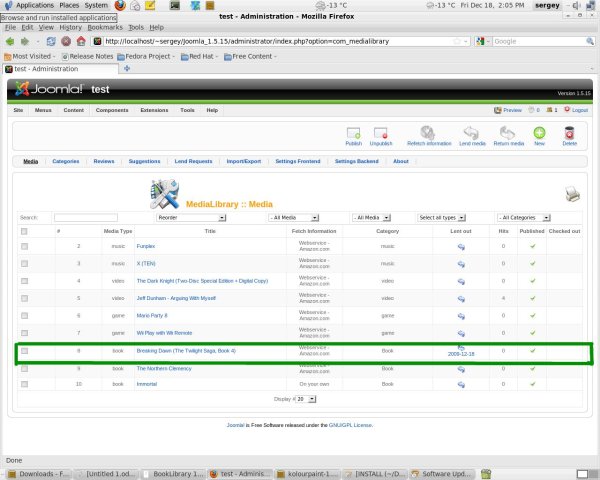Open Firefox Bookmarks menu

click(105, 27)
